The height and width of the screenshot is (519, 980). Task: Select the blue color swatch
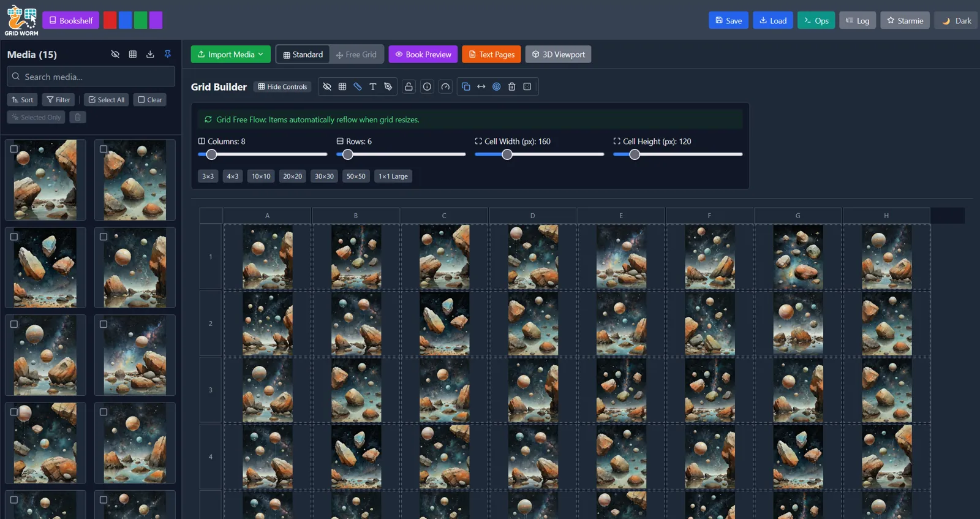point(125,20)
